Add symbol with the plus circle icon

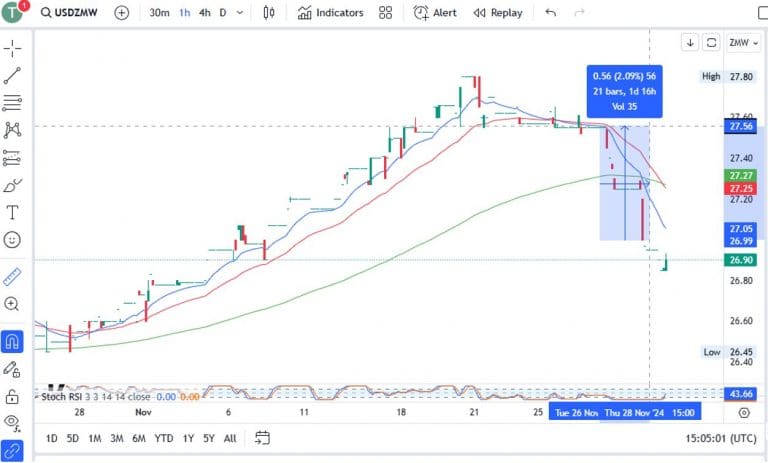click(121, 13)
